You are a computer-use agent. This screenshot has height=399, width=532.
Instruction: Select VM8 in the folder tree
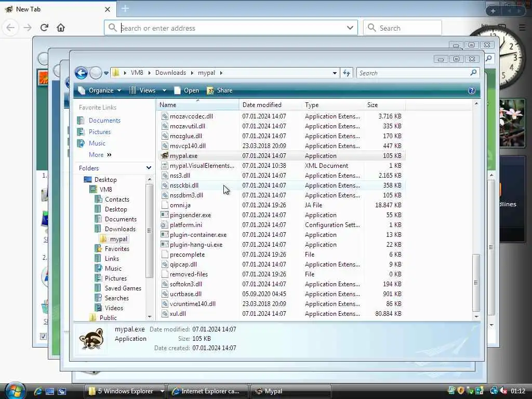pos(105,190)
